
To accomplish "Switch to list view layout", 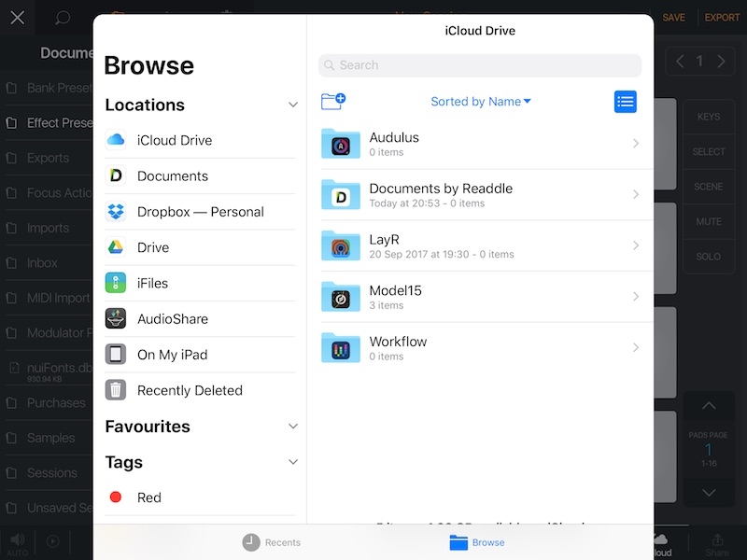I will (625, 102).
